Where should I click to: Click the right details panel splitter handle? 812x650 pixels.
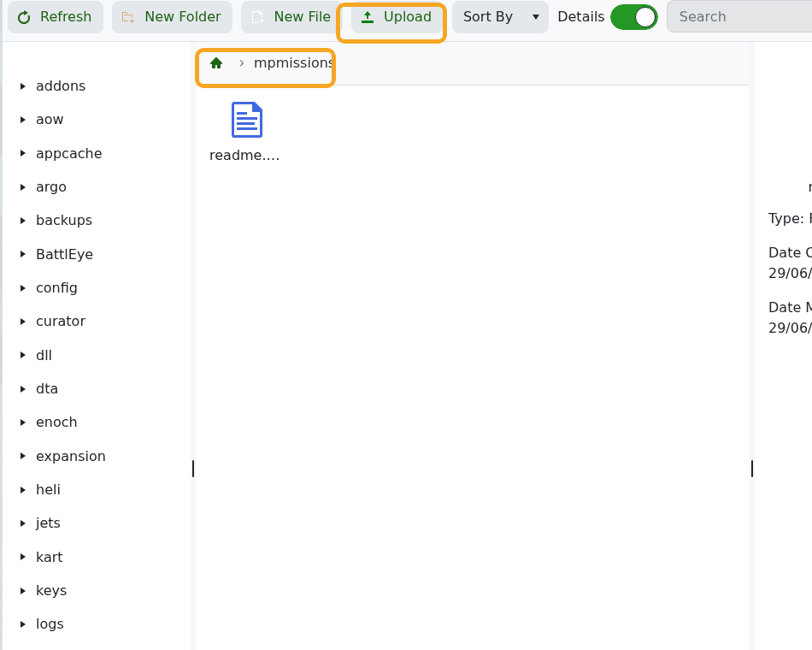pos(752,469)
